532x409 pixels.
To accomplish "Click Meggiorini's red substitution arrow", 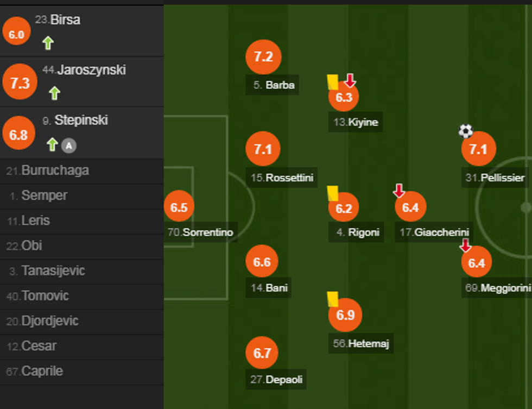I will pyautogui.click(x=465, y=246).
